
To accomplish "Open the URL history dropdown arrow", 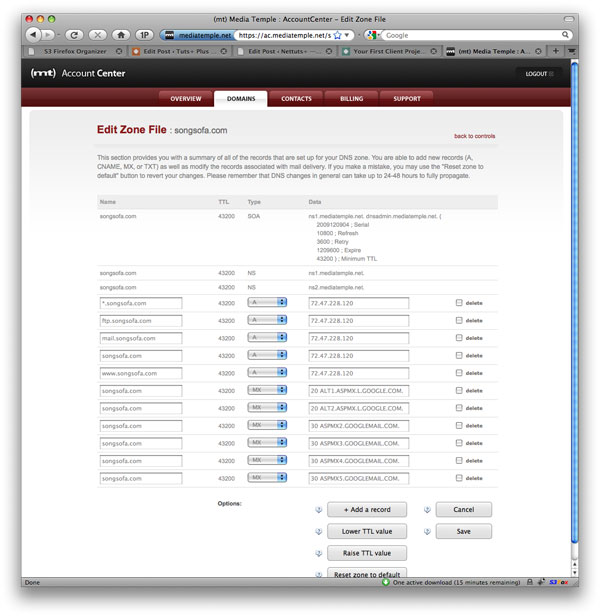I will (x=347, y=35).
